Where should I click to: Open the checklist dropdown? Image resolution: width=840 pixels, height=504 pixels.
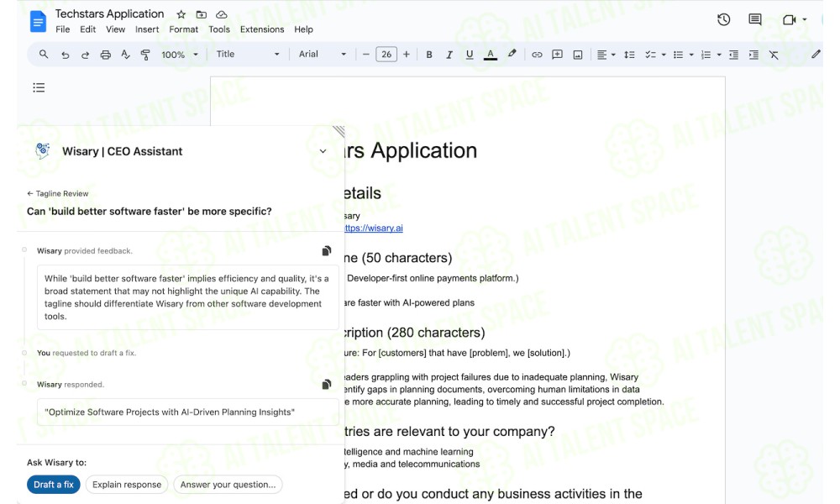654,55
